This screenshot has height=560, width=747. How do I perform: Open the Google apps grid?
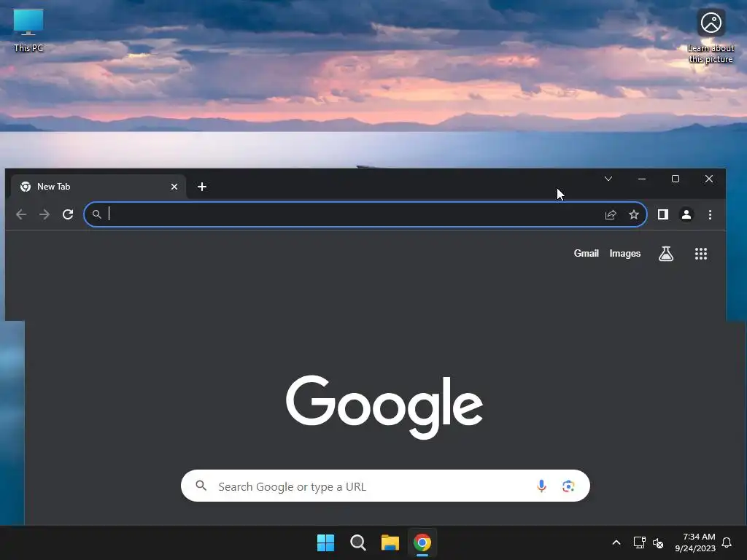(701, 253)
